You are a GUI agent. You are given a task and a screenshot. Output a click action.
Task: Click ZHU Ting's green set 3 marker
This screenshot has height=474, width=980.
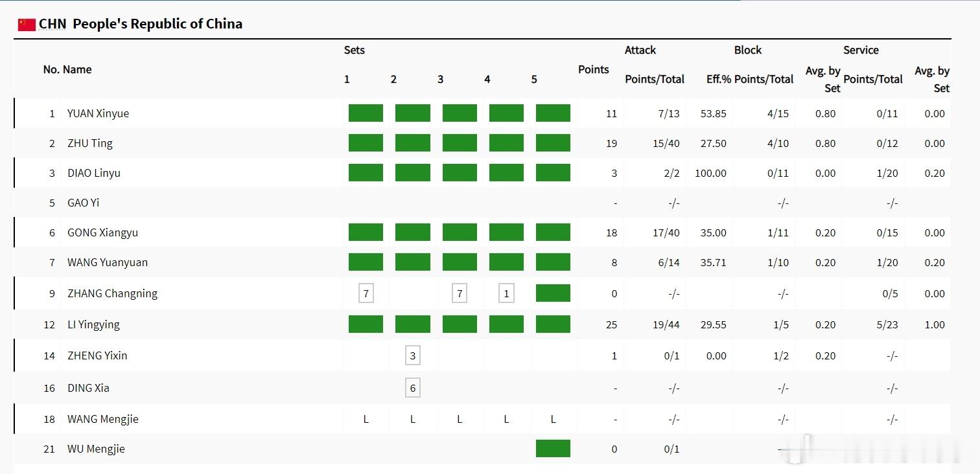[x=460, y=143]
